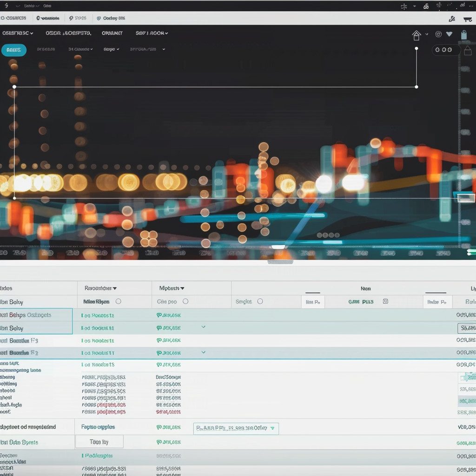Image resolution: width=476 pixels, height=476 pixels.
Task: Open the house icon in the dark header
Action: pos(416,35)
